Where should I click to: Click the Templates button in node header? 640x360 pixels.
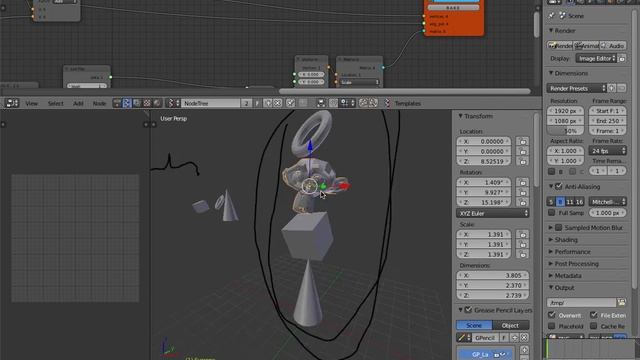(407, 104)
